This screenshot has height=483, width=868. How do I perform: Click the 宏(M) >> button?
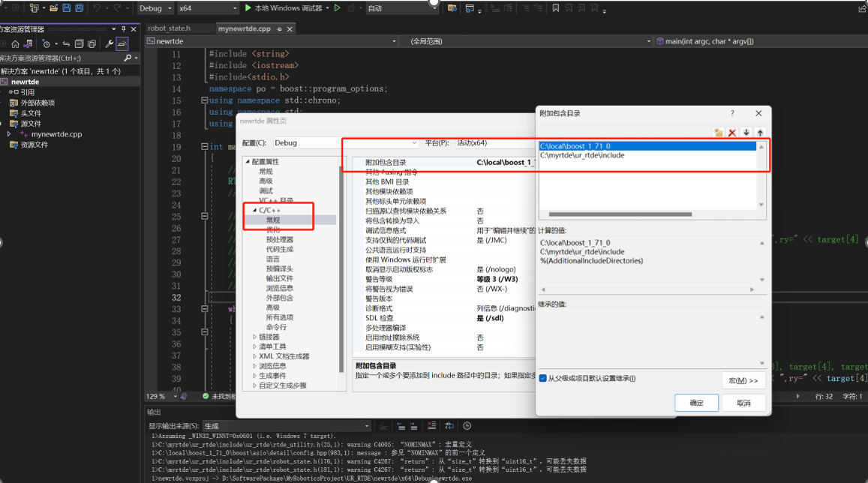point(743,380)
